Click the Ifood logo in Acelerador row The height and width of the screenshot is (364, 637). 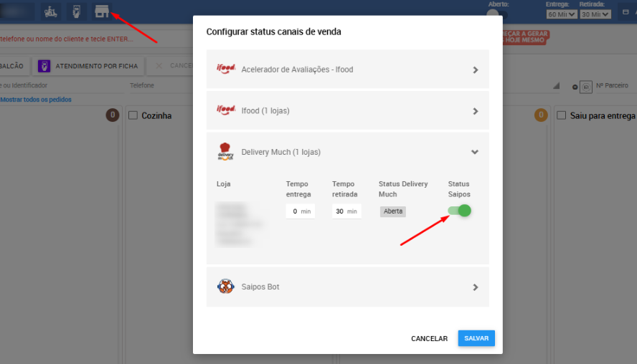tap(226, 69)
